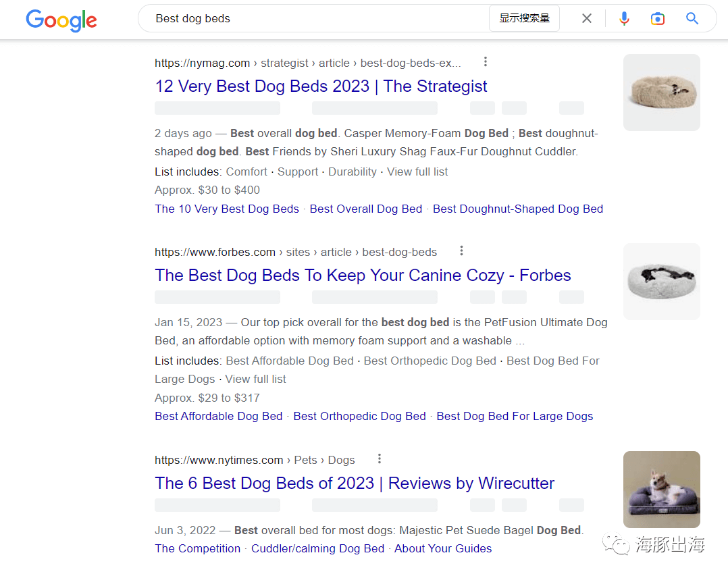Open more options for nymag.com result
728x576 pixels.
click(485, 62)
